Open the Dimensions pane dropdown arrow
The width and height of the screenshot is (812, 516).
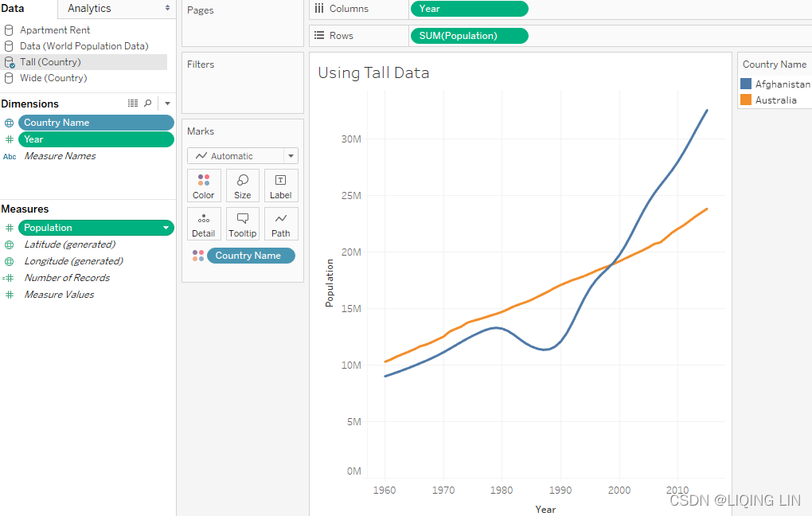[x=167, y=104]
